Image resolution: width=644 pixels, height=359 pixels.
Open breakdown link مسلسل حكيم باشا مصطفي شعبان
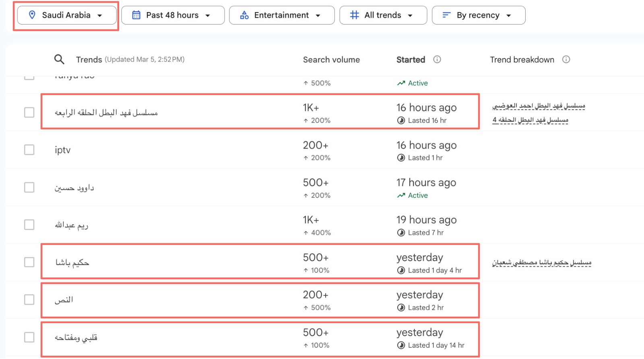click(x=542, y=263)
